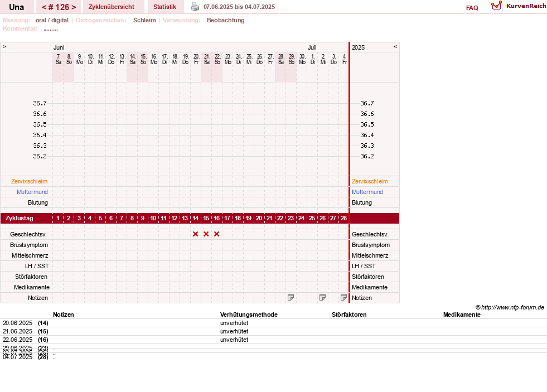Click the right Zervixschleim label
547x392 pixels.
(370, 181)
